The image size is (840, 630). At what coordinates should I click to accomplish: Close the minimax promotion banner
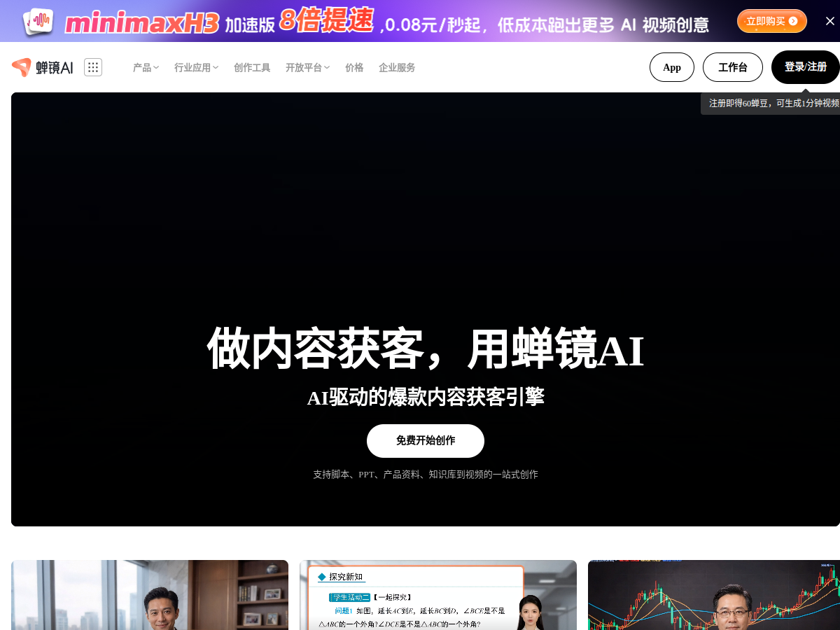tap(830, 21)
